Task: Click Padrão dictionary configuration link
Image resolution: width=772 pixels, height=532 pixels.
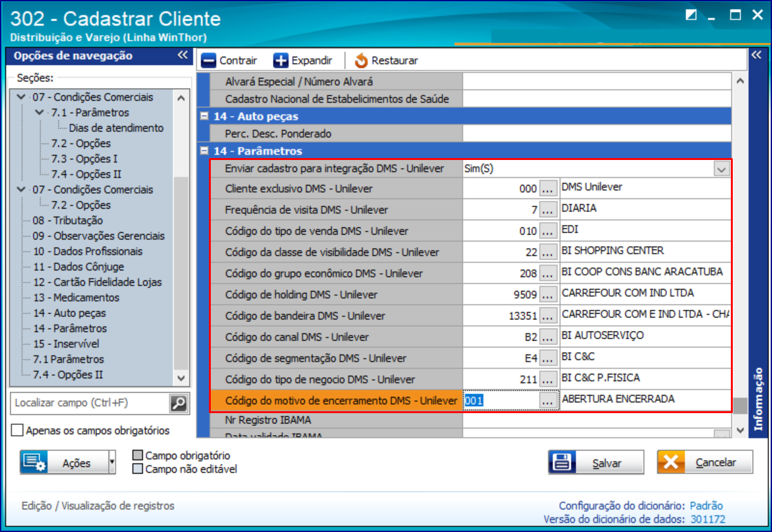Action: (x=706, y=506)
